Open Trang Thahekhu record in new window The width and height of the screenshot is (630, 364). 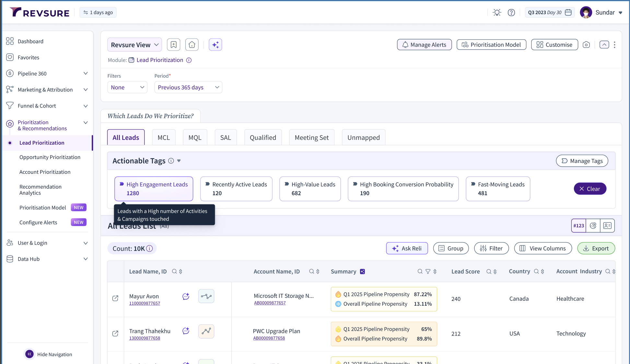(x=115, y=333)
